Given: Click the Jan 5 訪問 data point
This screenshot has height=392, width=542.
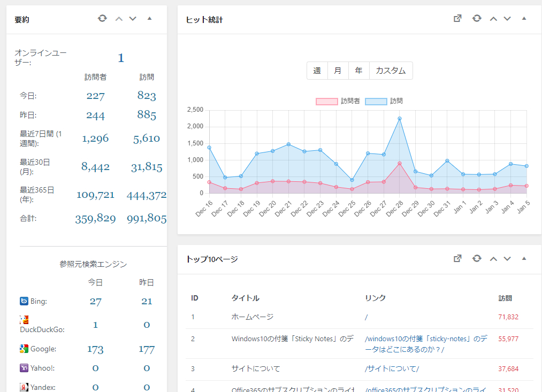Looking at the screenshot, I should tap(527, 166).
